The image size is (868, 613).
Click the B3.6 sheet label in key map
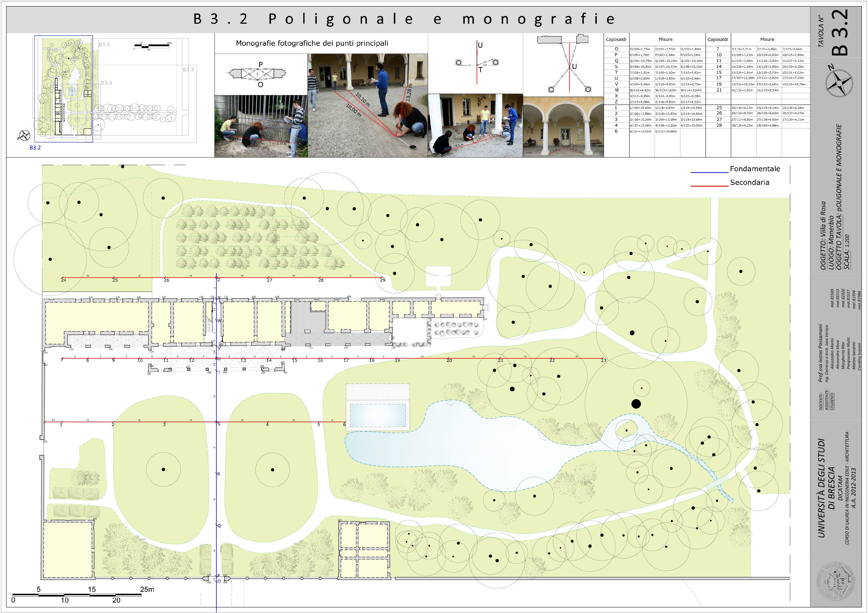click(x=104, y=45)
